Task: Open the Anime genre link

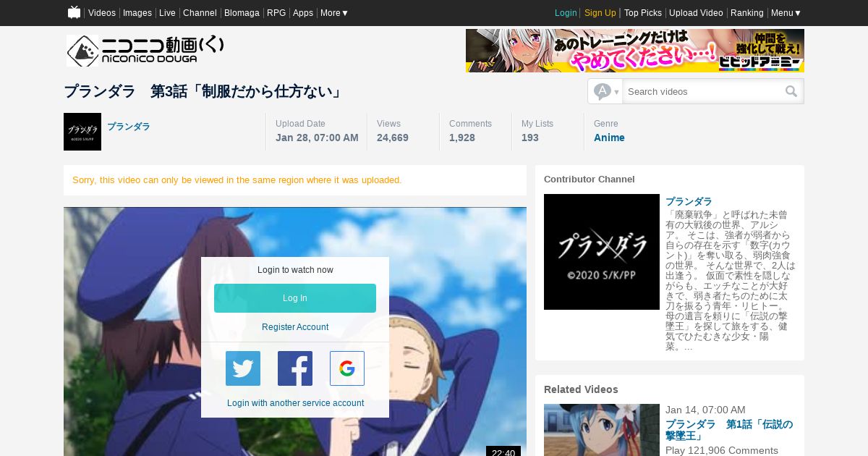Action: 609,138
